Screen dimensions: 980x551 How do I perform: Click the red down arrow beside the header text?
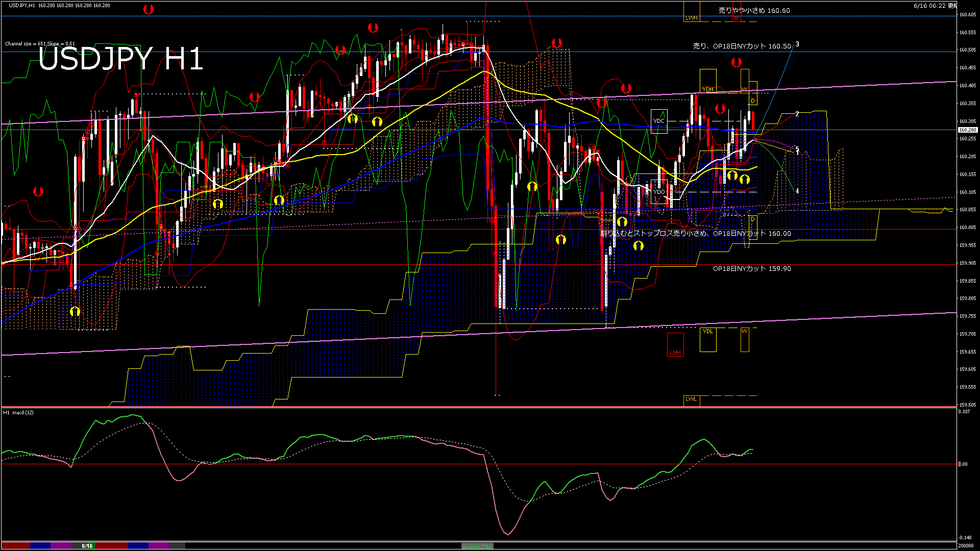click(148, 9)
